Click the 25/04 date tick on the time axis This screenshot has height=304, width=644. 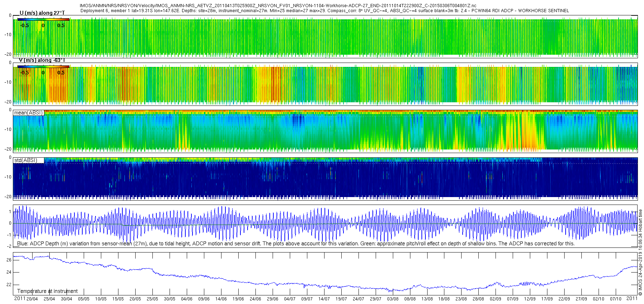click(49, 299)
